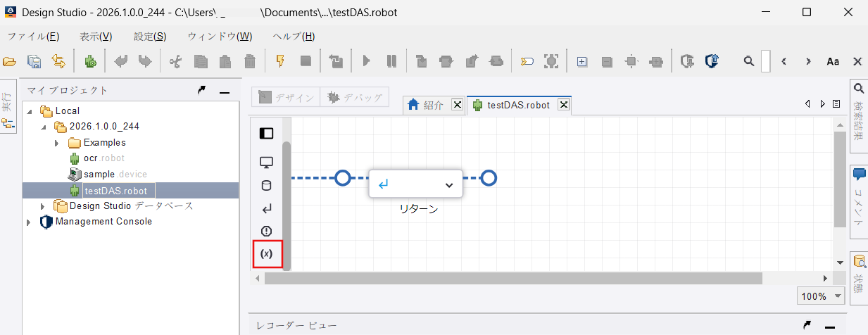
Task: Click the yellow tag breakpoint icon
Action: coord(527,61)
